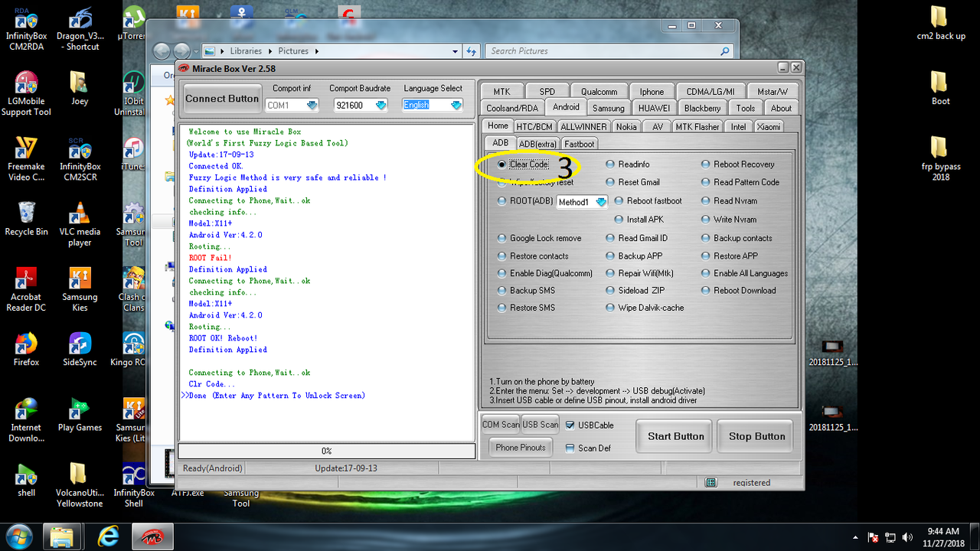The image size is (980, 551).
Task: Switch to the Iphone tab
Action: 652,91
